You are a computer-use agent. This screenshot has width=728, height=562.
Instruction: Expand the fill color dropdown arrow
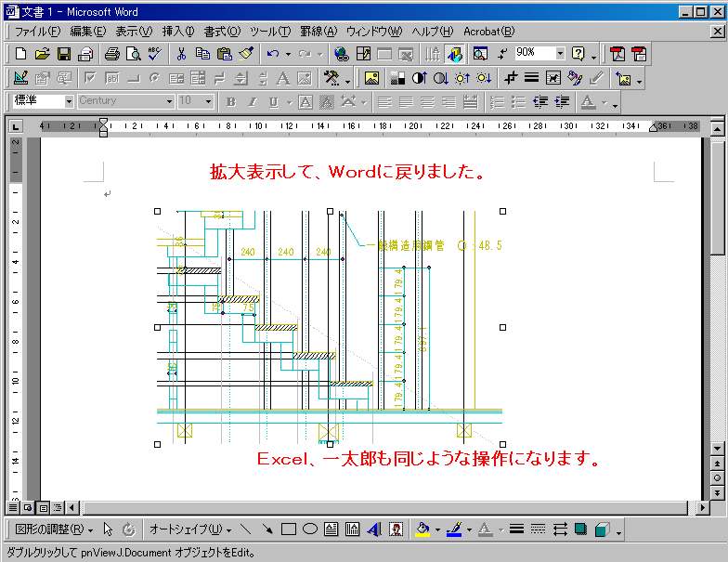437,529
